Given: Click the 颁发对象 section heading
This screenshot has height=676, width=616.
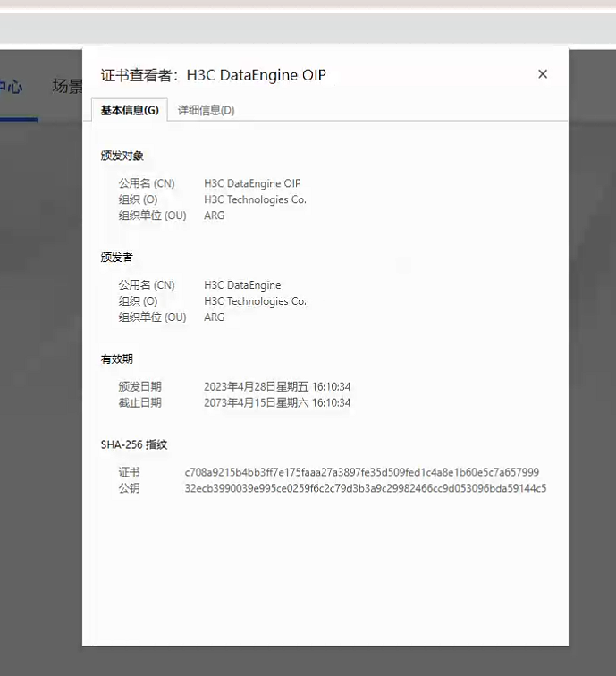Looking at the screenshot, I should [122, 156].
